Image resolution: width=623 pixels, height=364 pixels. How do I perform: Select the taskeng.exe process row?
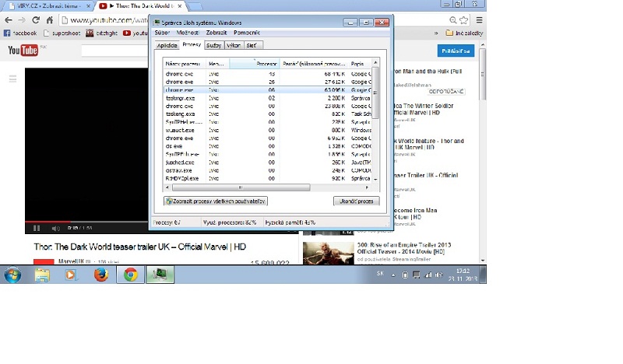point(267,114)
